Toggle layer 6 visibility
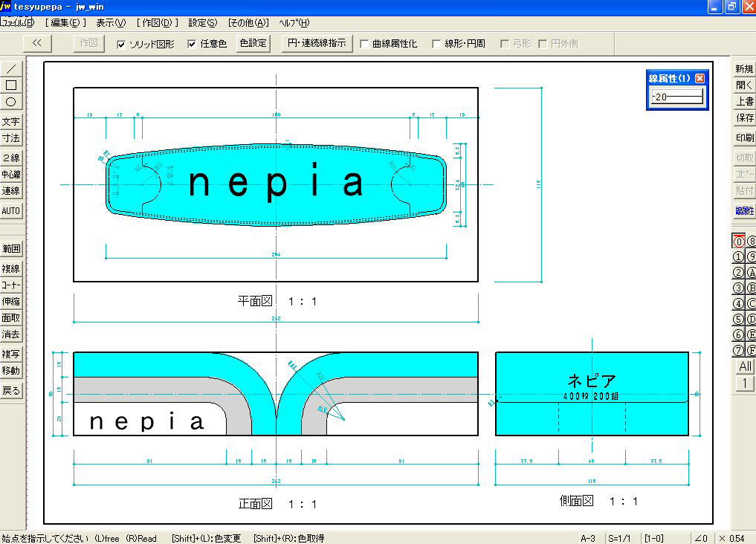Screen dimensions: 756x544 (x=738, y=334)
